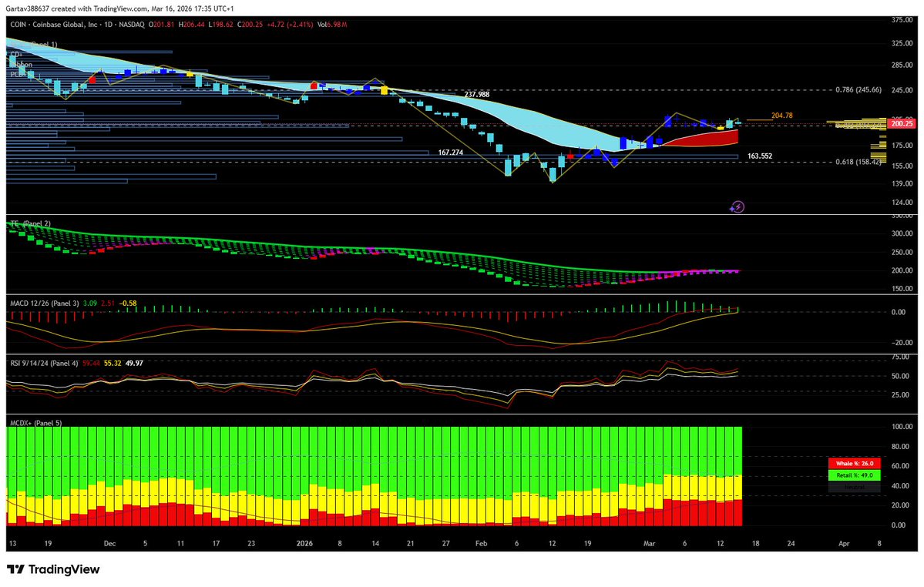Click the green Retail %: 49.0 label

[x=855, y=475]
